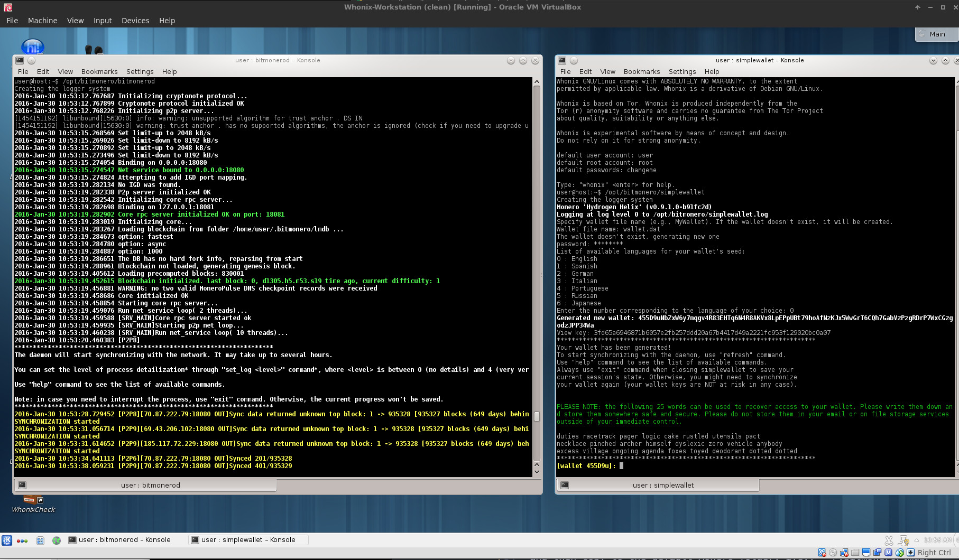Screen dimensions: 959x560
Task: Open Settings menu in bitmonerod Konsole
Action: tap(140, 72)
